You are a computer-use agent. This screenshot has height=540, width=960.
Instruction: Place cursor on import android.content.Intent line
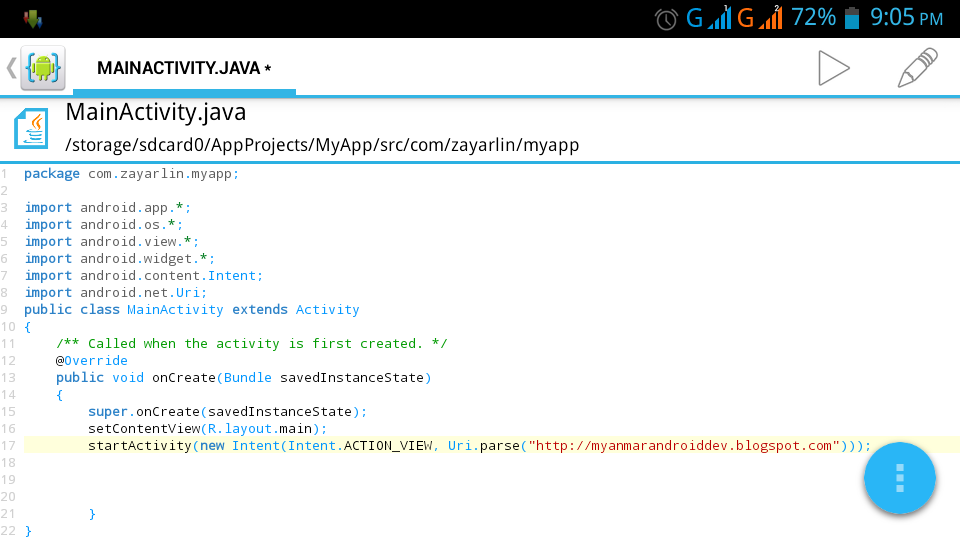(144, 276)
